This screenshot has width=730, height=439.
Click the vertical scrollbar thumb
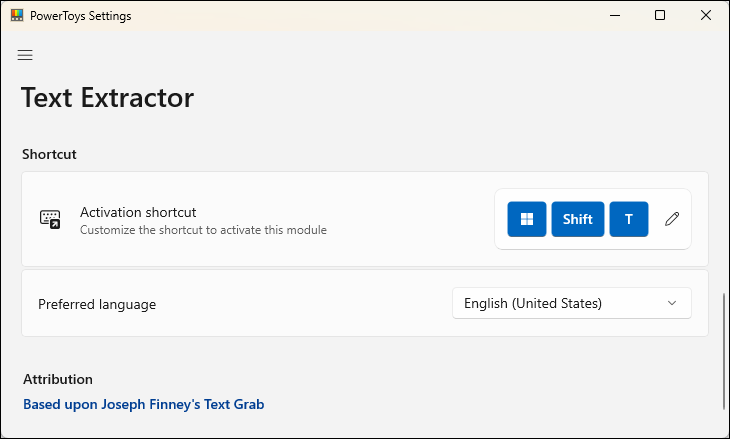(723, 351)
